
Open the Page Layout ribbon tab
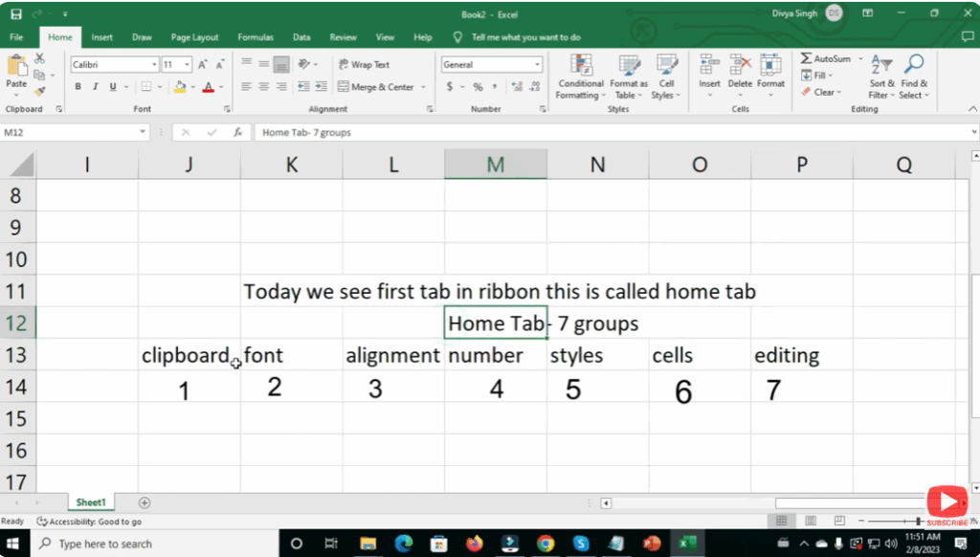(194, 37)
